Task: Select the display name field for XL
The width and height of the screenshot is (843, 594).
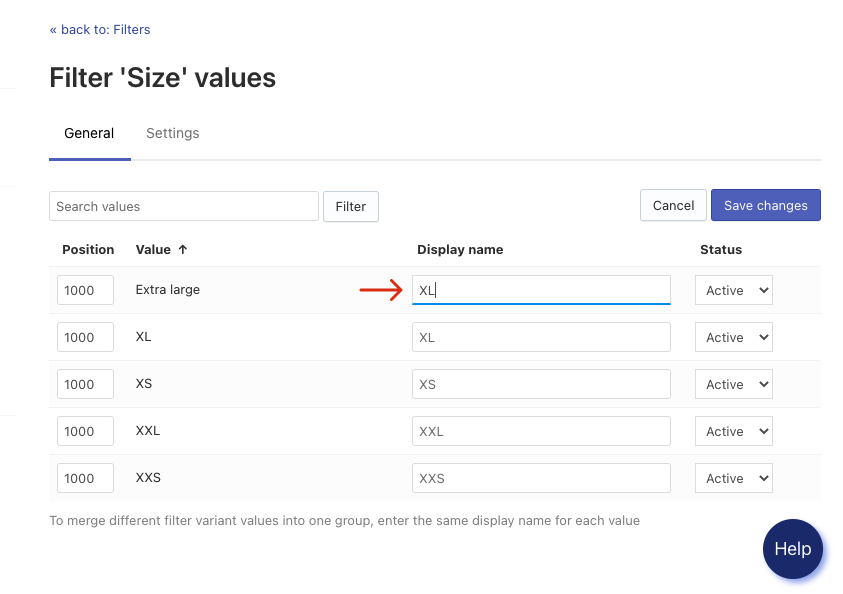Action: [x=541, y=337]
